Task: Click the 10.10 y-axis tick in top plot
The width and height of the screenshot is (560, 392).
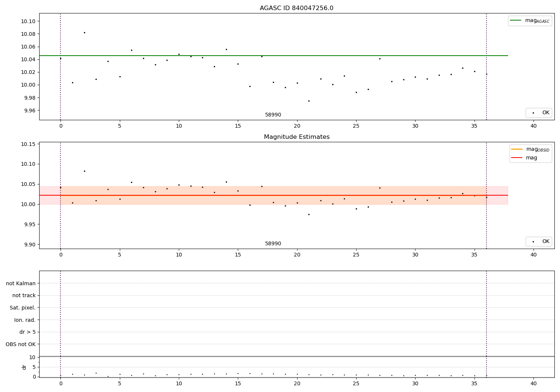Action: click(x=28, y=21)
